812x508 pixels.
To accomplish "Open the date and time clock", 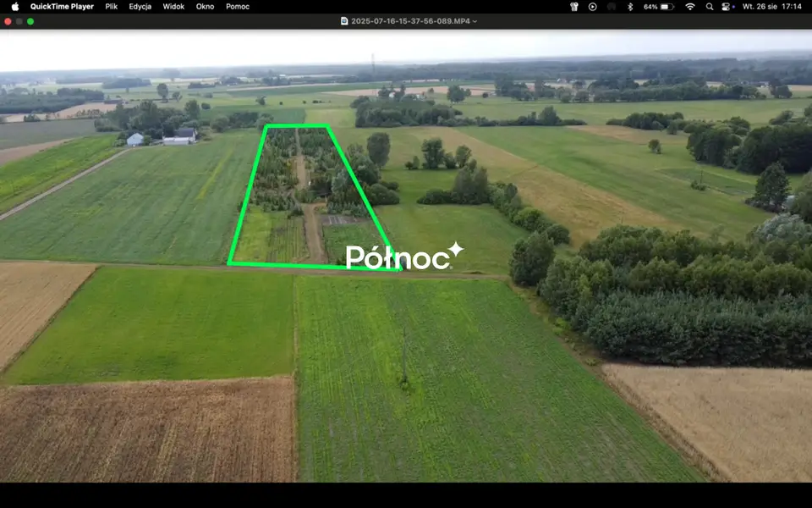I will [771, 7].
